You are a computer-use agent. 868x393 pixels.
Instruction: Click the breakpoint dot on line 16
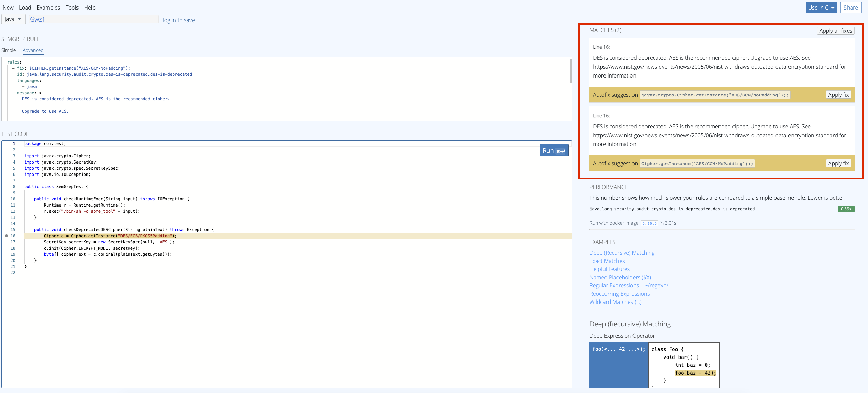[x=6, y=236]
